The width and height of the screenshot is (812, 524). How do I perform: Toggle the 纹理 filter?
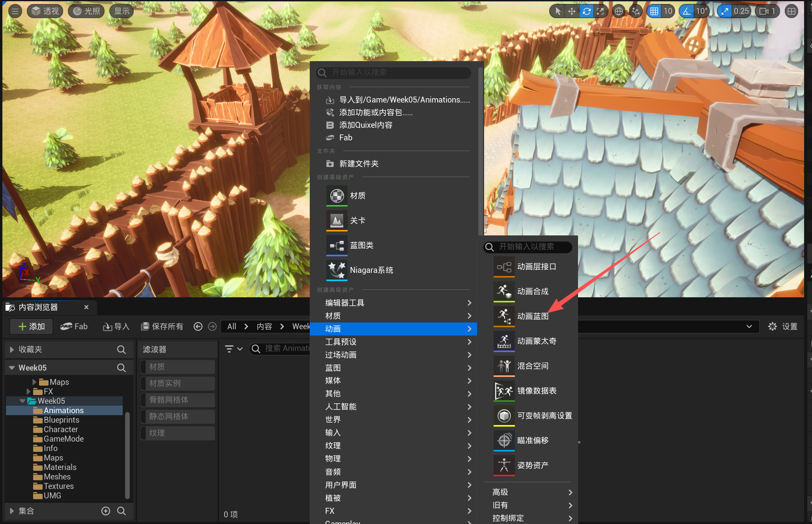tap(178, 433)
